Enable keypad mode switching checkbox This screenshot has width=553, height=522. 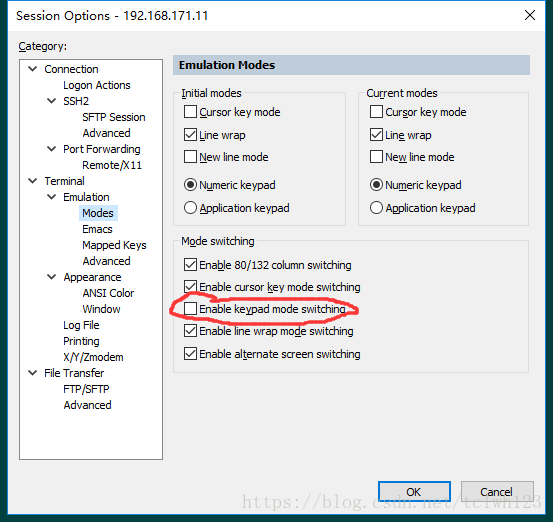coord(190,309)
